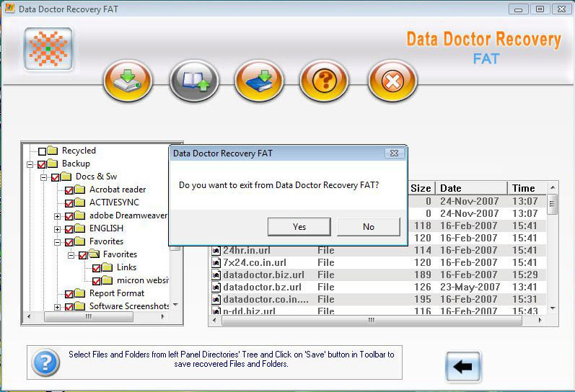The height and width of the screenshot is (392, 575).
Task: Click the tree panel scroll right arrow
Action: 162,316
